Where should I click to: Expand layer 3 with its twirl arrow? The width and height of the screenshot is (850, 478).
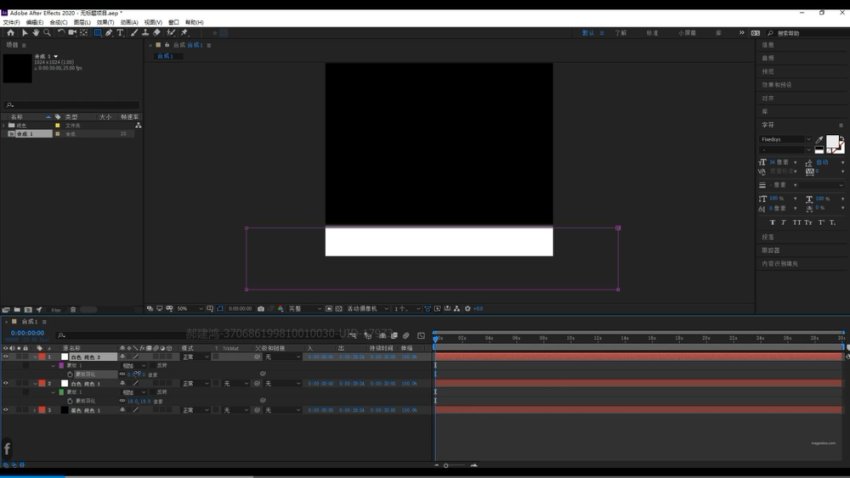[x=35, y=410]
